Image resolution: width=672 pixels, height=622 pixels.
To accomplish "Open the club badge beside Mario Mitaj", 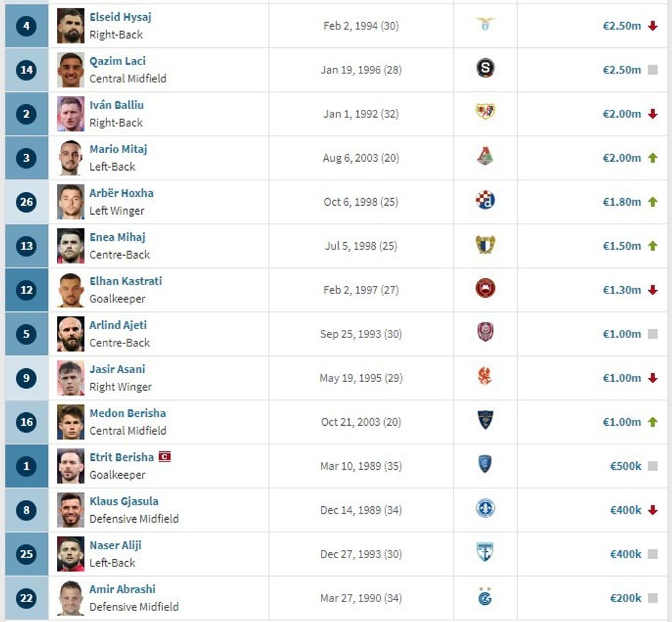I will click(485, 156).
